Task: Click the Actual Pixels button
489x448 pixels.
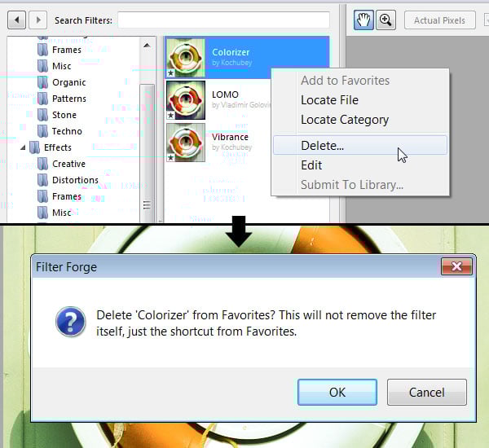Action: pos(440,20)
